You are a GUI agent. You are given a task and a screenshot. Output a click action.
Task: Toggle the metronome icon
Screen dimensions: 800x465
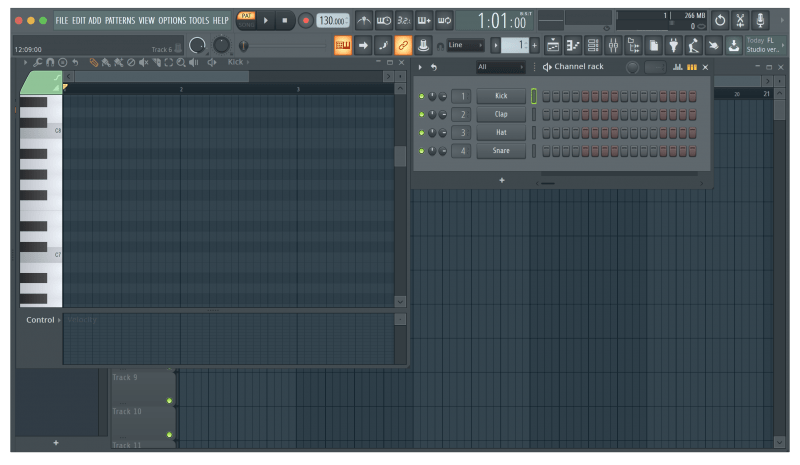363,21
